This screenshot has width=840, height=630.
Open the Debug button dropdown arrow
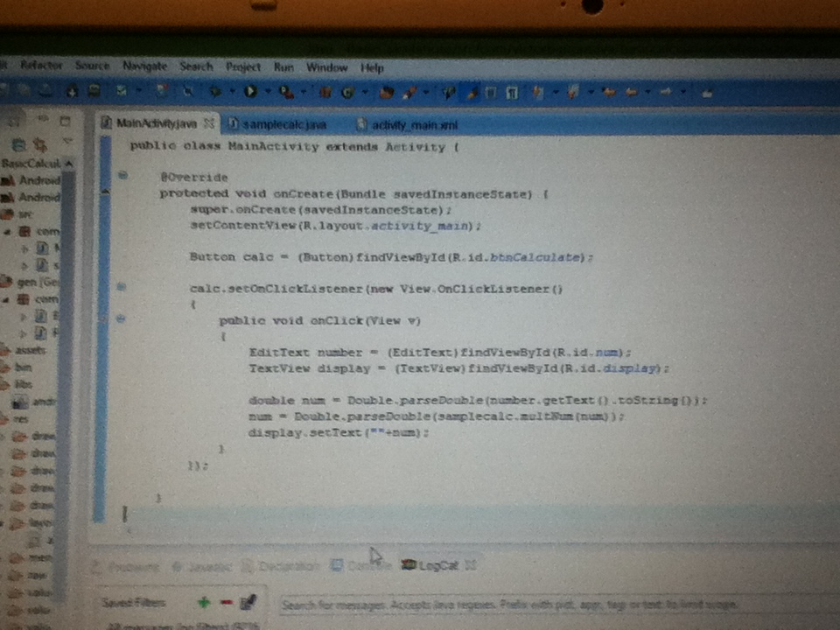(233, 92)
